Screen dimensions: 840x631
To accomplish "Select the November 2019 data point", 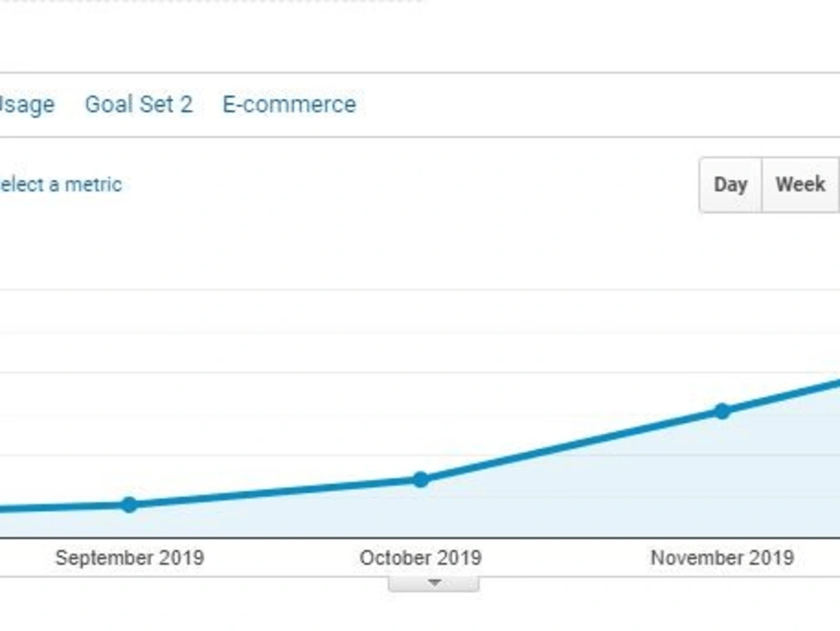I will click(722, 411).
